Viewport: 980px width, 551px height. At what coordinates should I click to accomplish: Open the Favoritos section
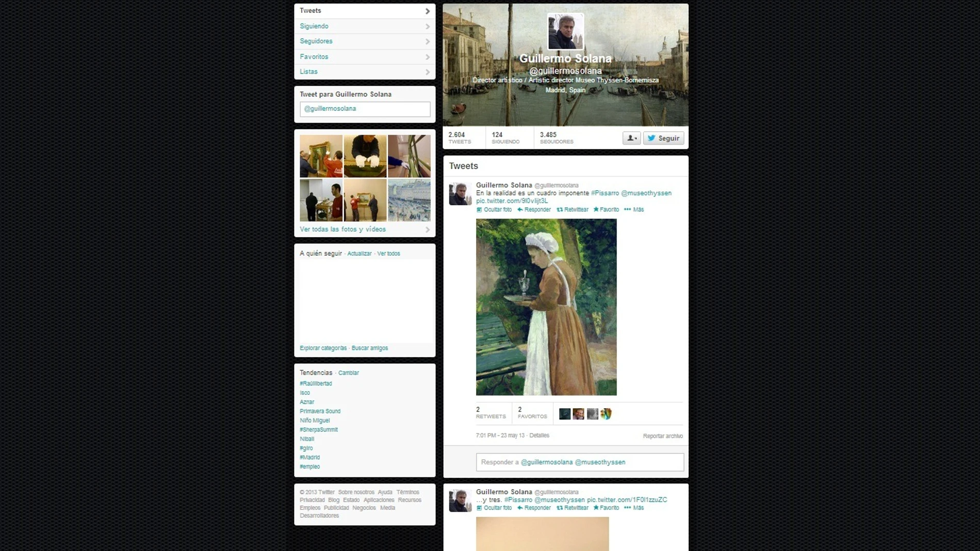pyautogui.click(x=365, y=57)
